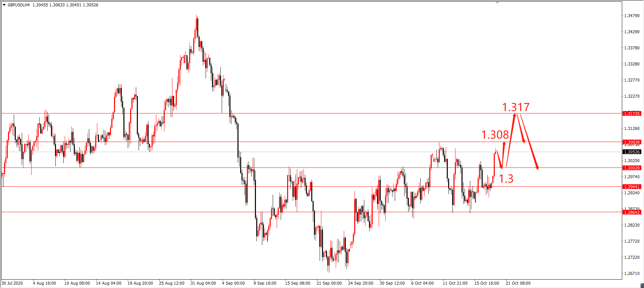Image resolution: width=644 pixels, height=288 pixels.
Task: Click the GBPUSD,H4 chart title
Action: tap(18, 5)
